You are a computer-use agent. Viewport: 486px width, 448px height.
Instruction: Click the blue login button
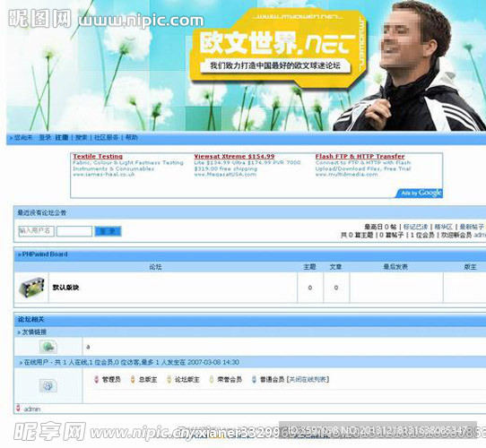(108, 231)
